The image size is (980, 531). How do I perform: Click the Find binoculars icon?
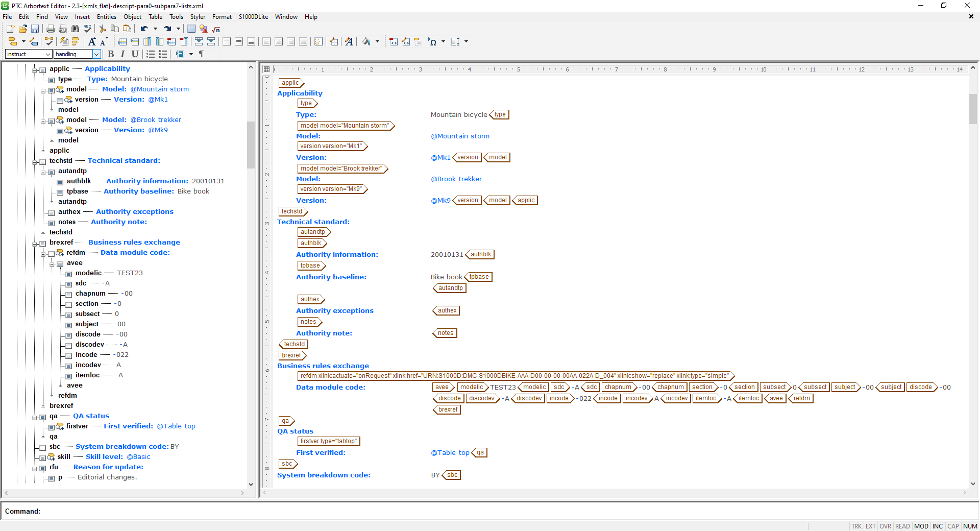point(75,29)
